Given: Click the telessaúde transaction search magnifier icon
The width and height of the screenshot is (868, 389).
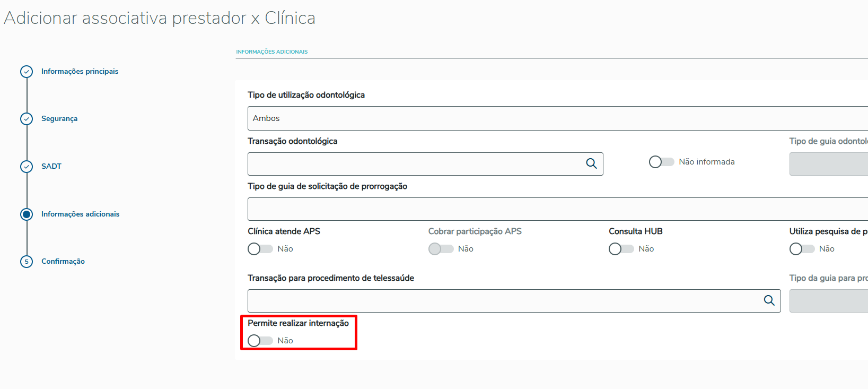Looking at the screenshot, I should click(x=769, y=300).
